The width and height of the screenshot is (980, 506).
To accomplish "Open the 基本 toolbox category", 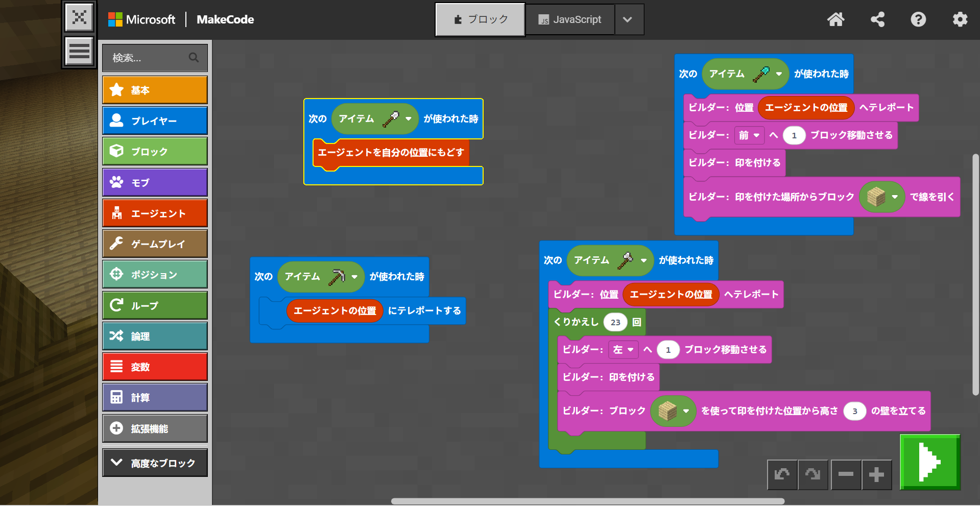I will pyautogui.click(x=155, y=90).
